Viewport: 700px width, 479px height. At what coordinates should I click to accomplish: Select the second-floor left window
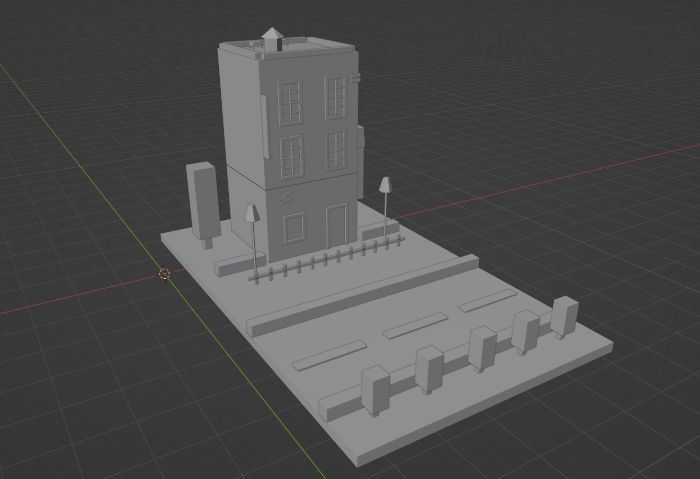(292, 156)
